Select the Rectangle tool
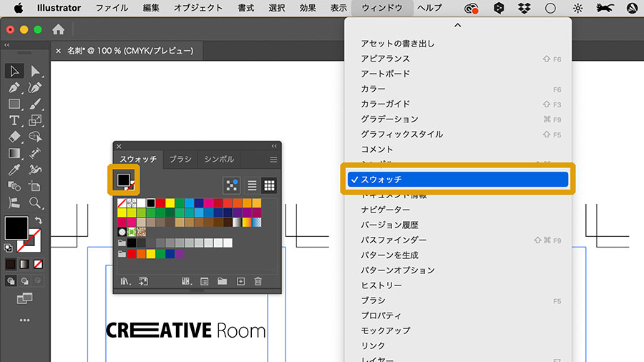 pyautogui.click(x=14, y=104)
